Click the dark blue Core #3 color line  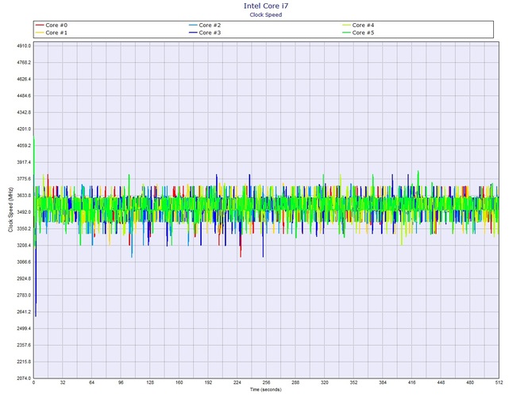point(193,33)
